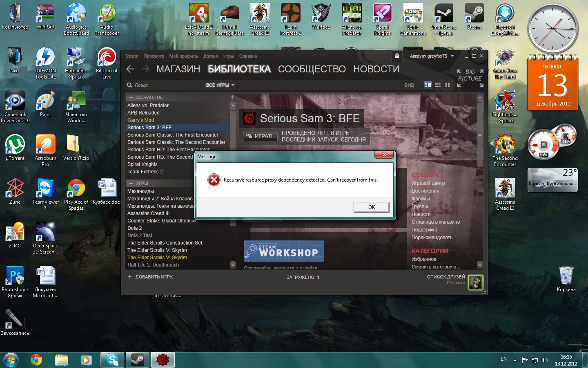588x368 pixels.
Task: Open Left 4 Dead 2 desktop shortcut
Action: 198,19
